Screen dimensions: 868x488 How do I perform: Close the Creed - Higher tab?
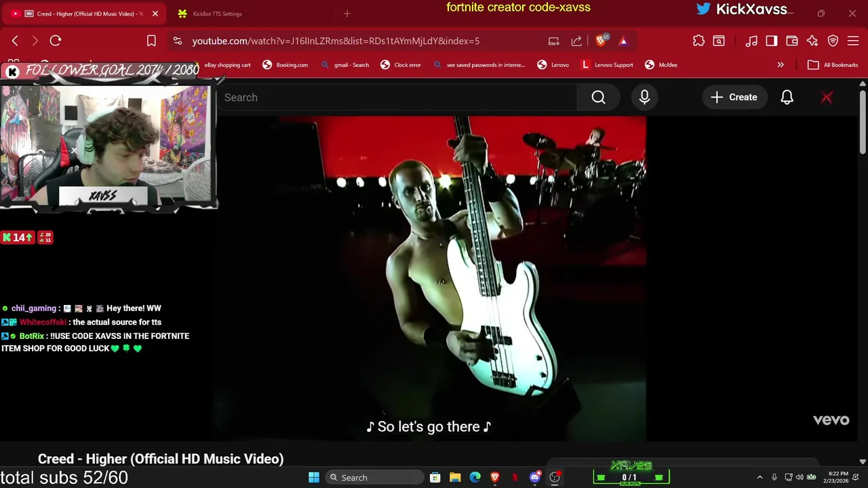(155, 14)
